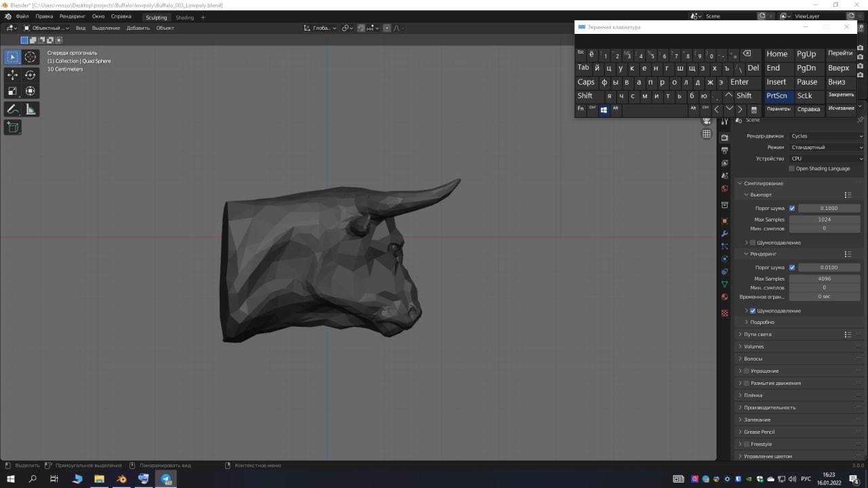The height and width of the screenshot is (488, 868).
Task: Select the Annotate pencil tool
Action: 12,109
